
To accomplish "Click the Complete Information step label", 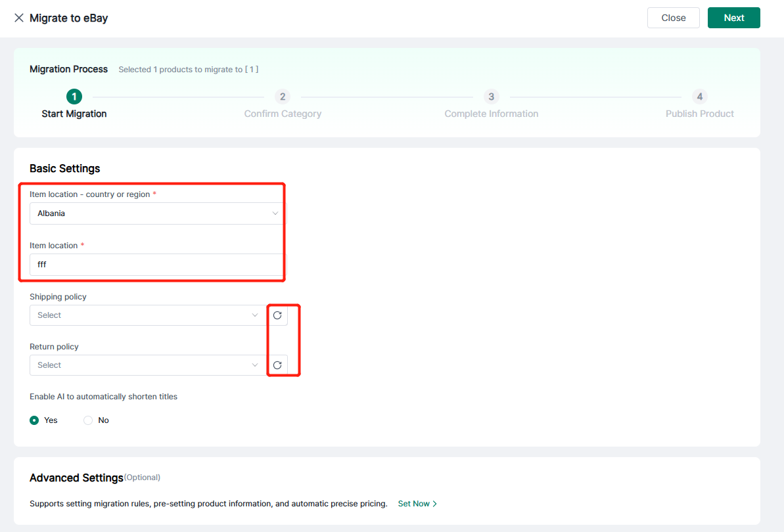I will point(491,114).
